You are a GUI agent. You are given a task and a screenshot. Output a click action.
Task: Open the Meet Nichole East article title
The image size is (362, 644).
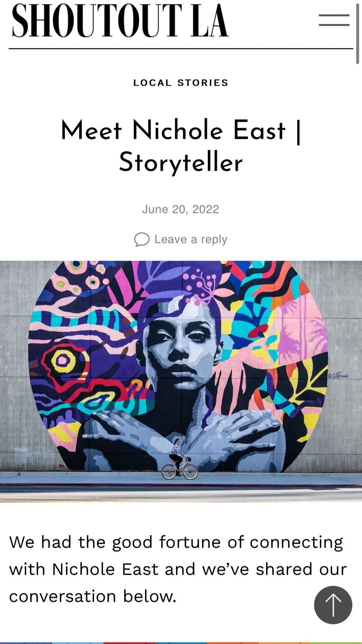click(181, 146)
